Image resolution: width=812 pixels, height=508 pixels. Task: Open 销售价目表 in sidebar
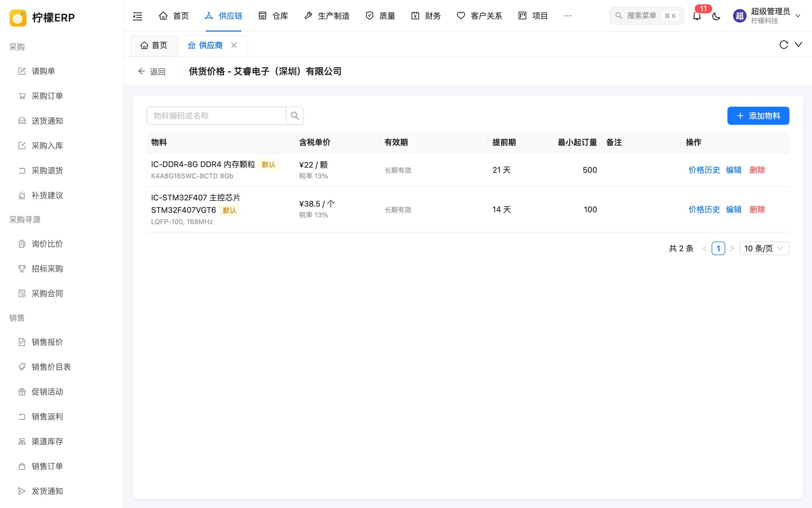click(x=62, y=367)
